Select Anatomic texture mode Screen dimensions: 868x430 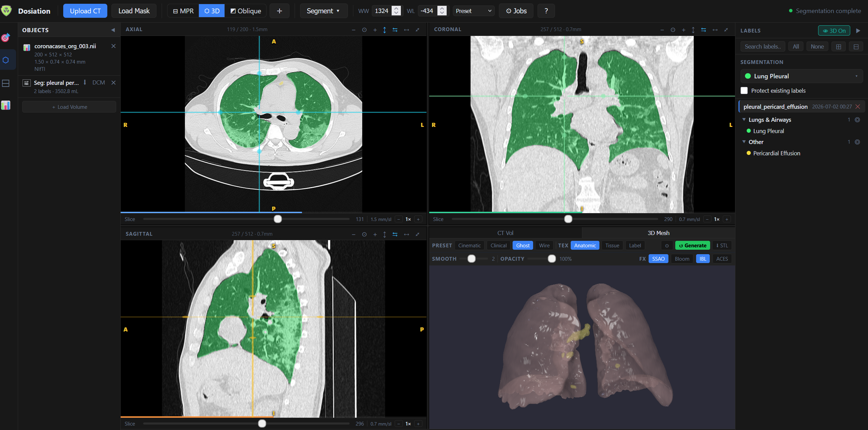(x=585, y=246)
